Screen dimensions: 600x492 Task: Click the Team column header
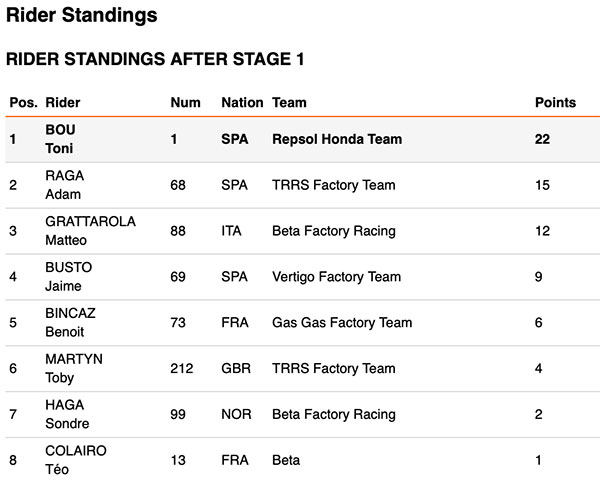point(289,102)
